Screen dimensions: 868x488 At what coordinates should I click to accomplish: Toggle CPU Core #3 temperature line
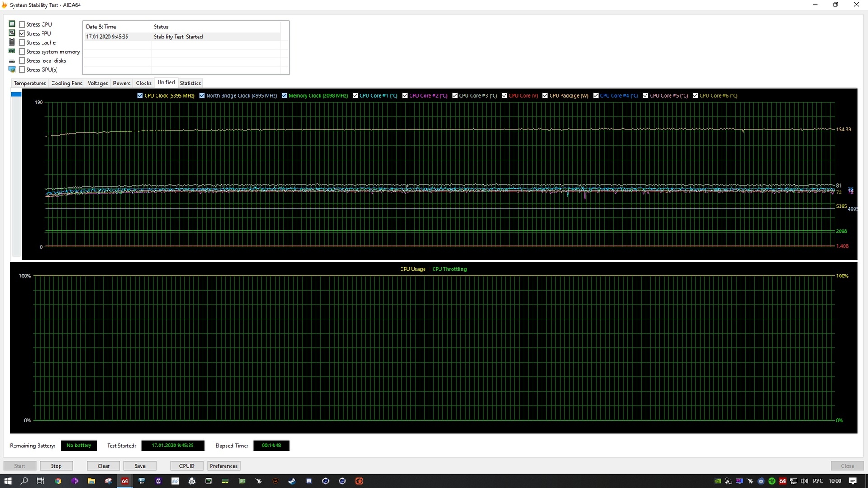click(455, 95)
